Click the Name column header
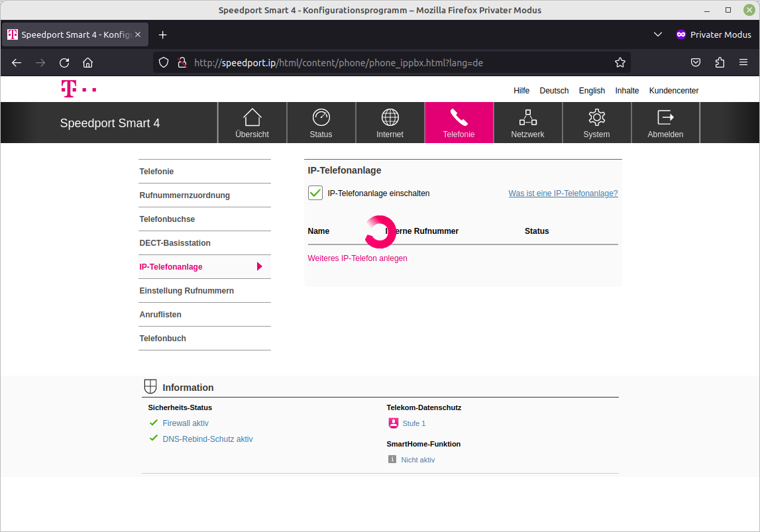760x532 pixels. click(x=319, y=231)
